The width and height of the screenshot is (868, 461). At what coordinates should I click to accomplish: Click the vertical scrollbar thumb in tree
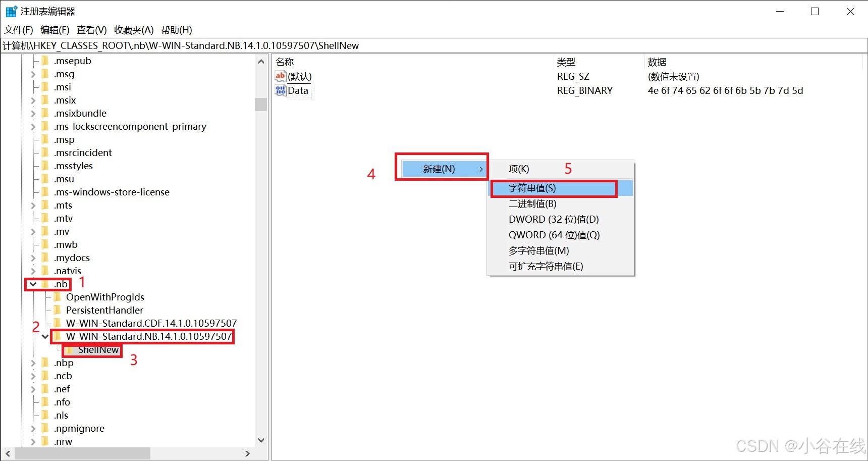click(x=261, y=104)
